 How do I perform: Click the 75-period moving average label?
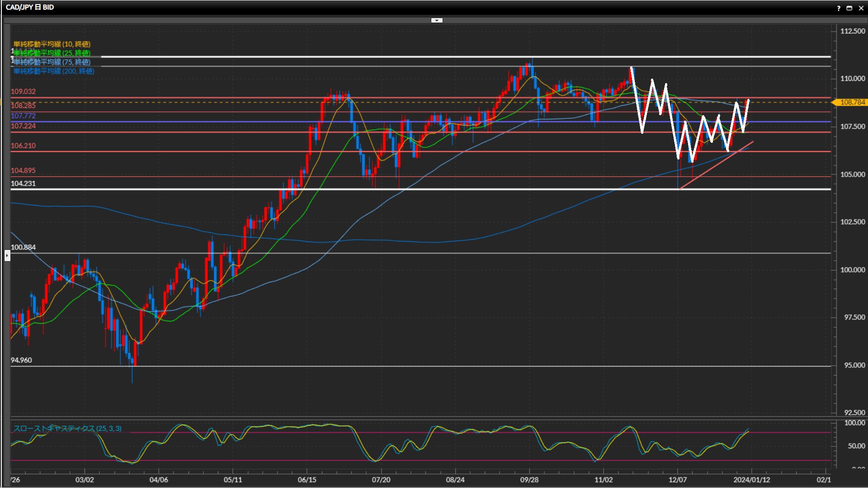(52, 62)
